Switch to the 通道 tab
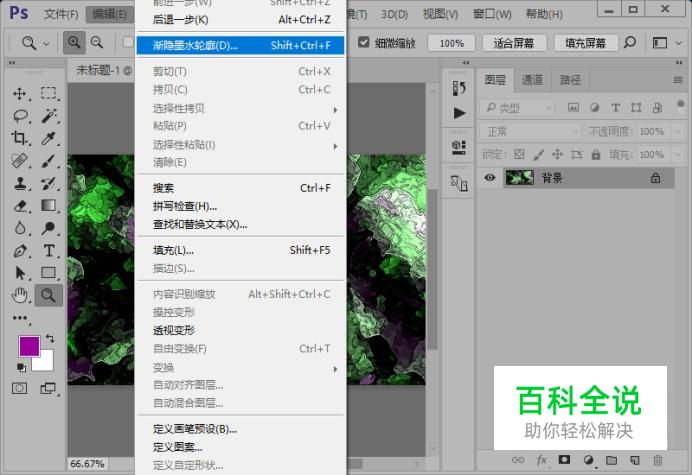Image resolution: width=692 pixels, height=475 pixels. click(532, 80)
